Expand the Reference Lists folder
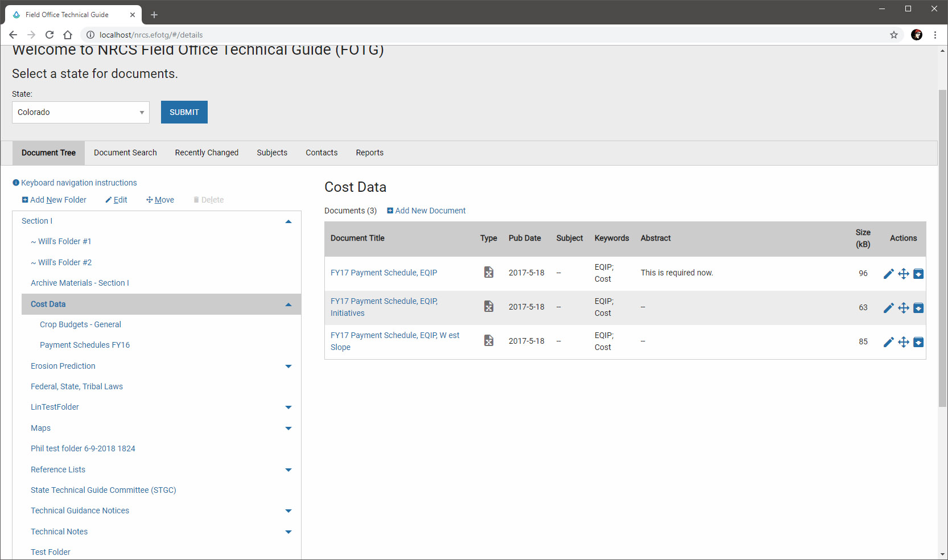Screen dimensions: 948x560 [288, 470]
